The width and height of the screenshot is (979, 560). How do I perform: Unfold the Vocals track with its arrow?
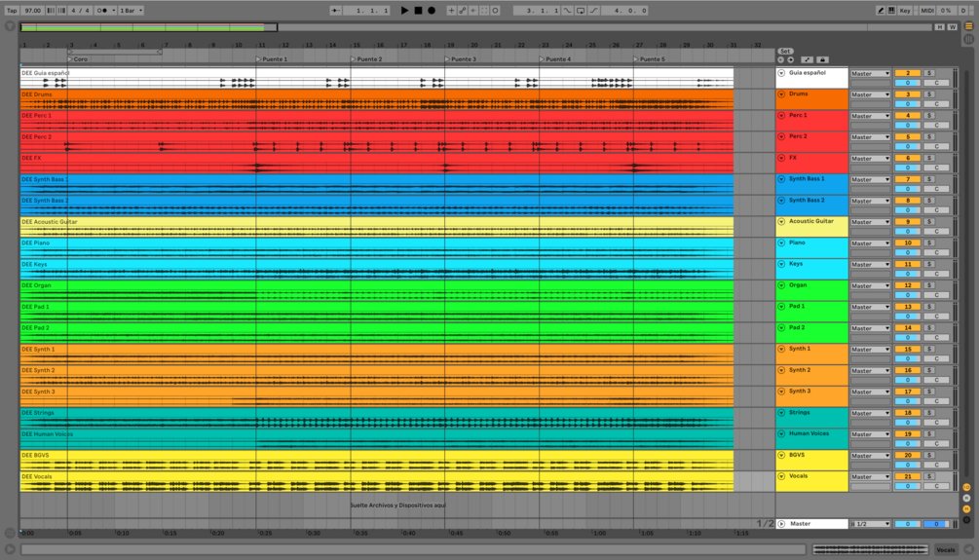click(781, 476)
